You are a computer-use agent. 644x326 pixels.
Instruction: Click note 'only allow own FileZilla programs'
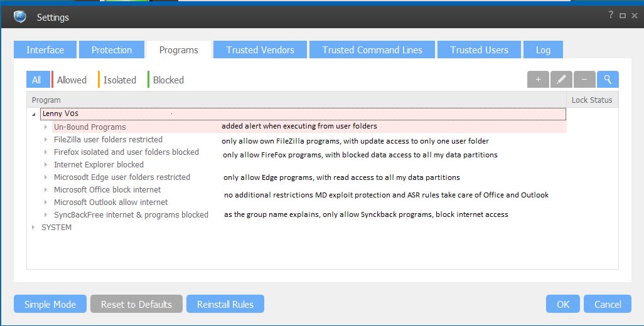click(355, 141)
